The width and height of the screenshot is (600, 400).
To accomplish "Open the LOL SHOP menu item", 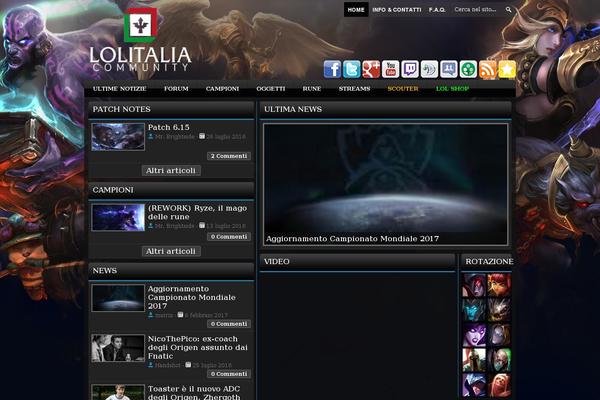I will [452, 88].
